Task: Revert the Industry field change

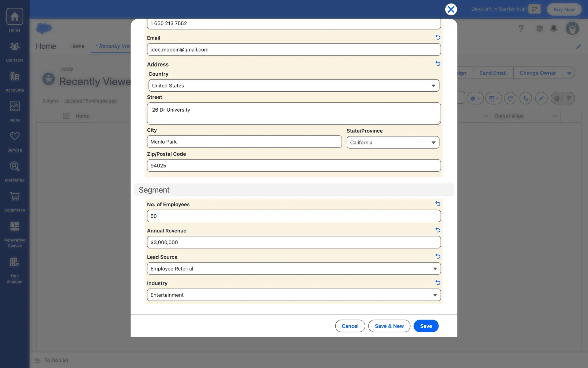Action: click(438, 282)
